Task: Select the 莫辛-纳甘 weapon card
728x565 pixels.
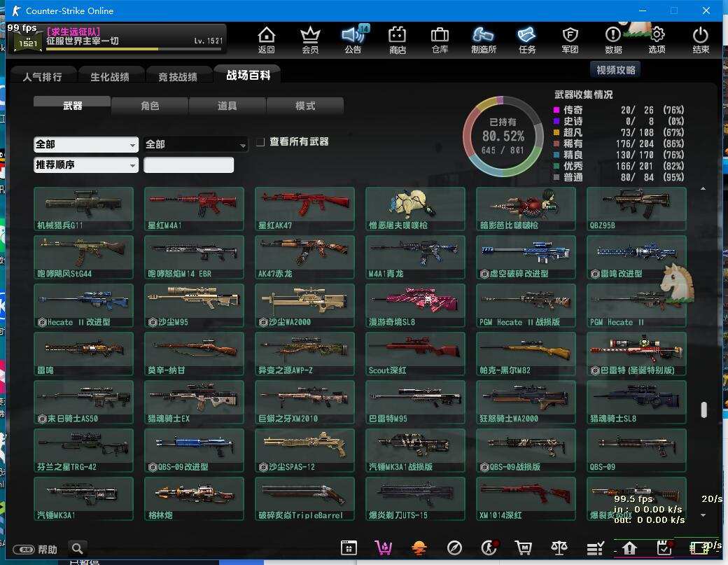Action: coord(194,354)
